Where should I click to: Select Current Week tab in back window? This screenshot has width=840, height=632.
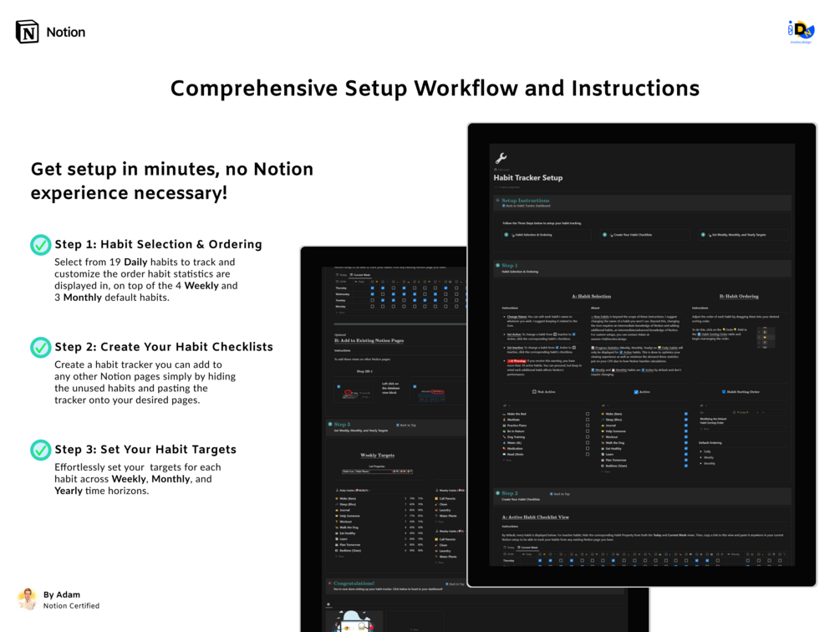click(x=360, y=275)
